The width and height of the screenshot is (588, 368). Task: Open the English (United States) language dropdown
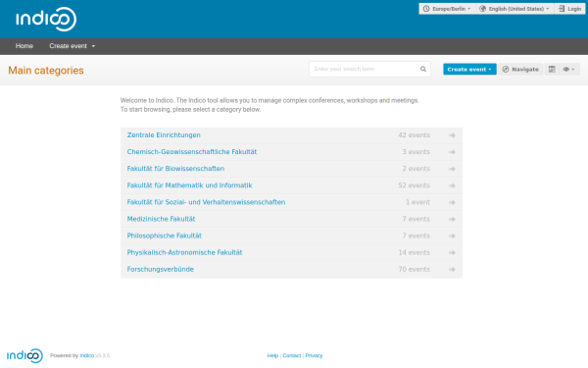pos(514,9)
